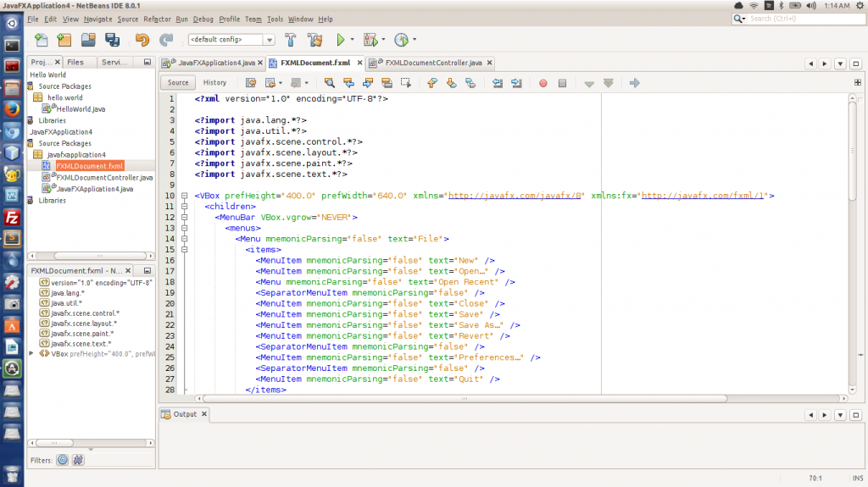The image size is (868, 487).
Task: Click Stop Macro Recording square icon
Action: tap(562, 83)
